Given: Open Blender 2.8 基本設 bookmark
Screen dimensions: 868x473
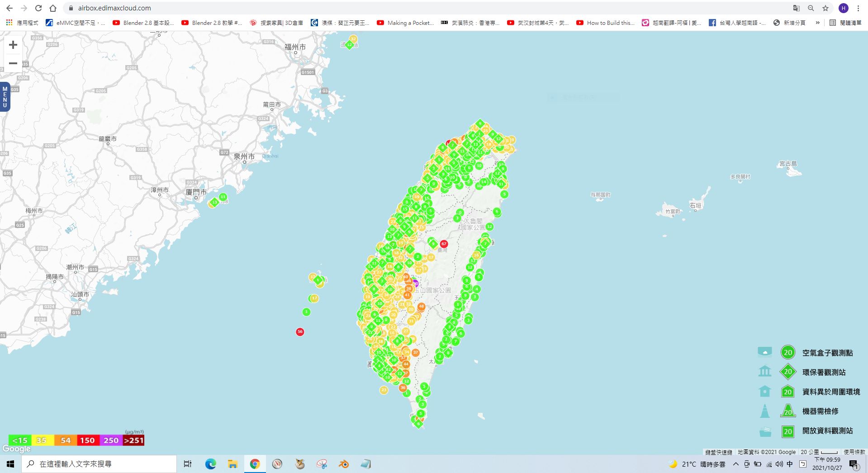Looking at the screenshot, I should (143, 23).
